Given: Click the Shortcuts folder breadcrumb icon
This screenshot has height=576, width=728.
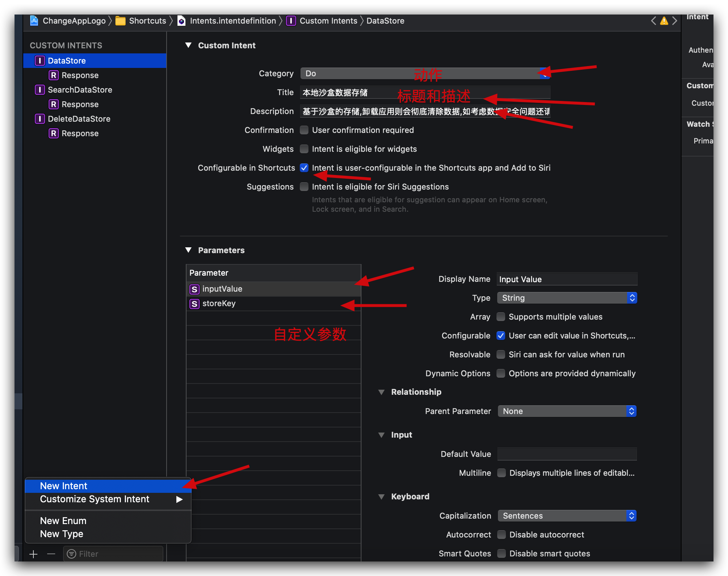Looking at the screenshot, I should coord(120,21).
